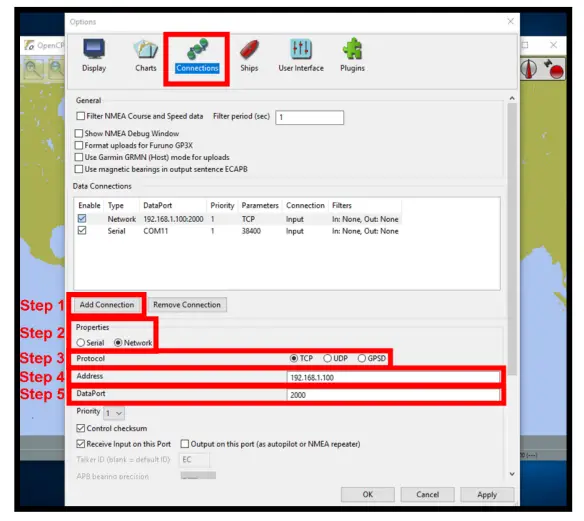Screen dimensions: 584x521
Task: Click TCP cell in Network row
Action: 248,219
